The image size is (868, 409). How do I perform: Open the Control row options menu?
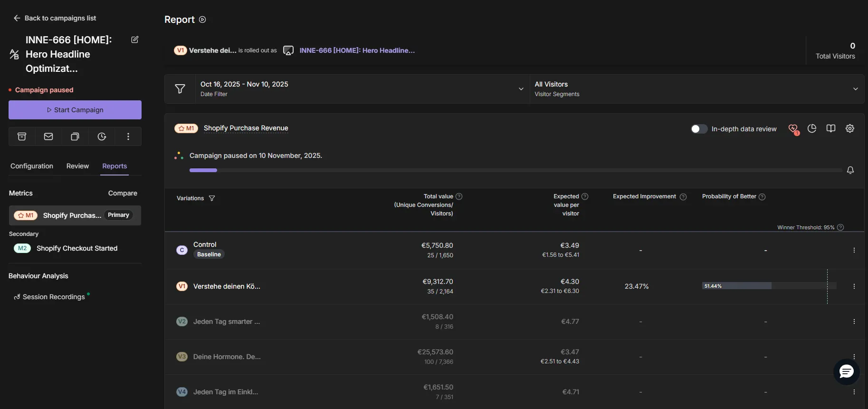(x=854, y=250)
